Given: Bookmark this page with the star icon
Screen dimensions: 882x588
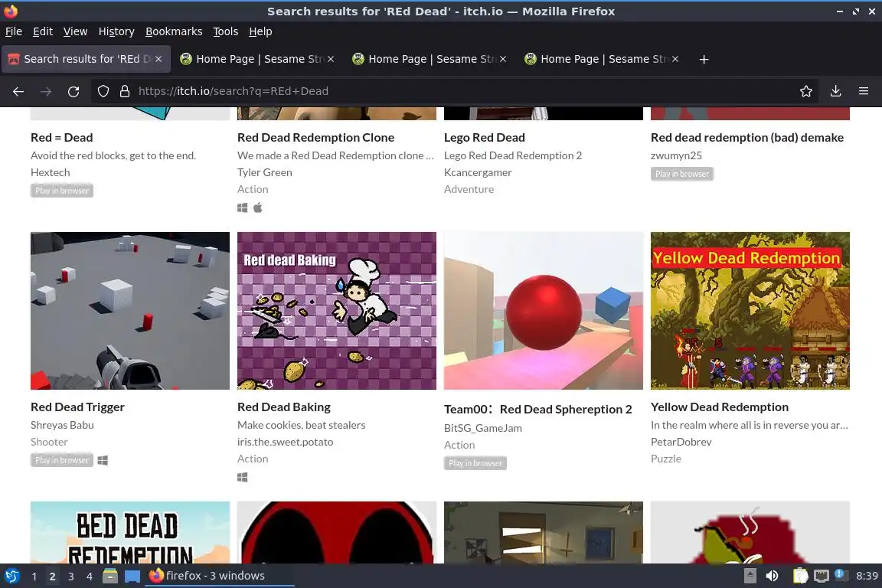Looking at the screenshot, I should click(806, 91).
